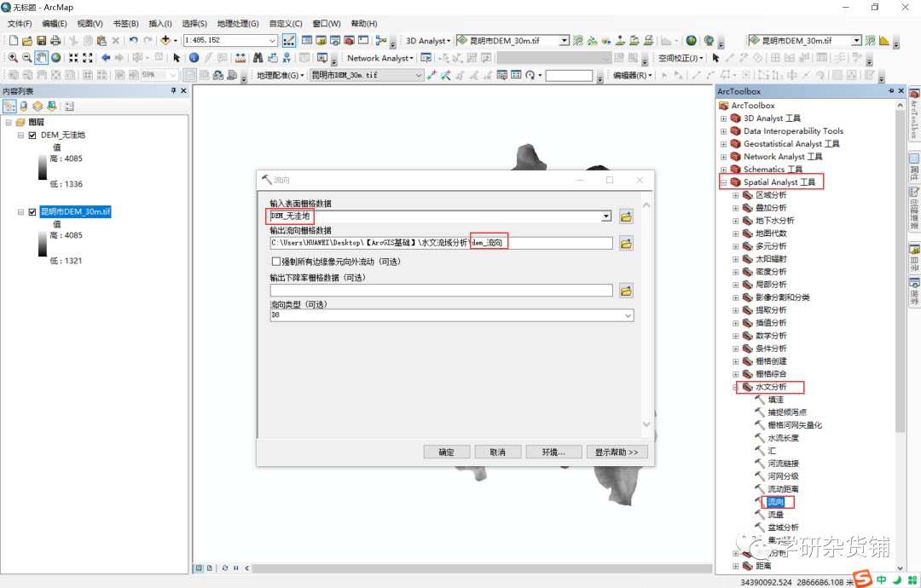Browse for output drop raster location

pyautogui.click(x=626, y=291)
